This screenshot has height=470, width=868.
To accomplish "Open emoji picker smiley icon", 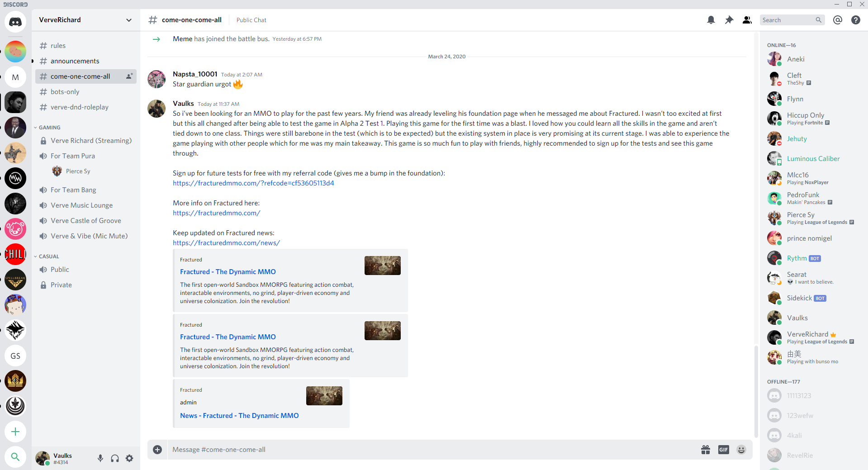I will 741,450.
